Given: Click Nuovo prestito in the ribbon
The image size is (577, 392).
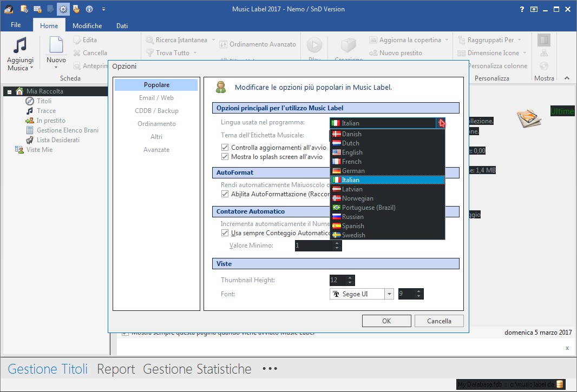Looking at the screenshot, I should [x=396, y=53].
